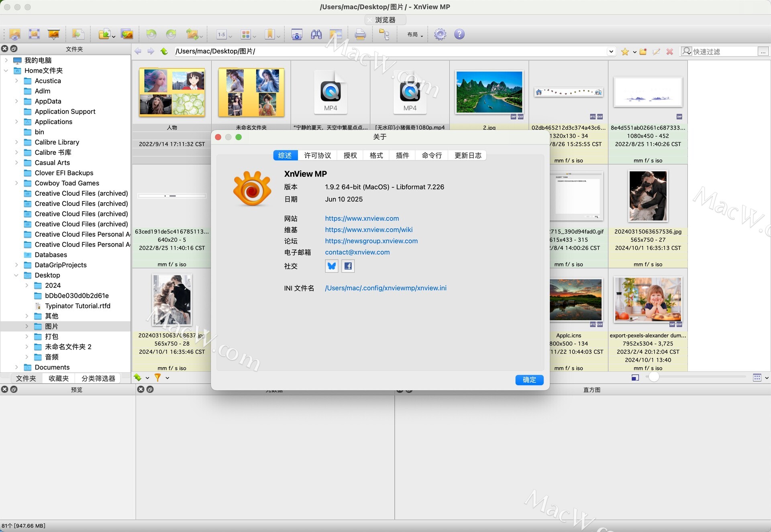
Task: Switch to the 格式 tab
Action: (x=376, y=155)
